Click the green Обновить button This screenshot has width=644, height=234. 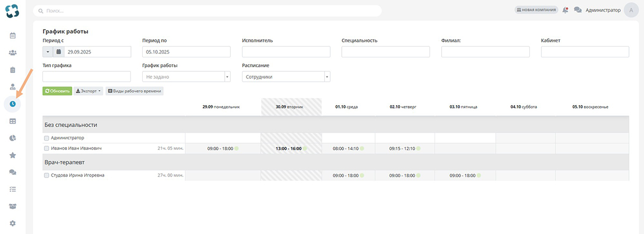pos(57,91)
